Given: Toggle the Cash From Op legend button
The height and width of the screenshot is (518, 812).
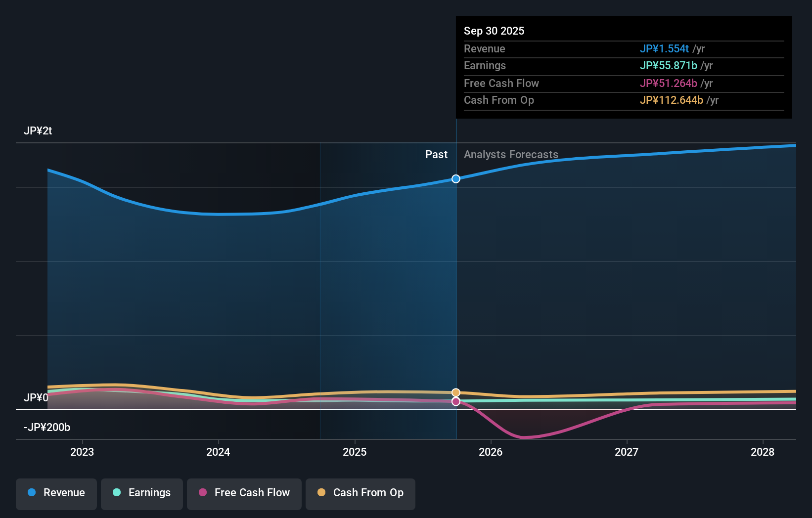Looking at the screenshot, I should (x=361, y=494).
